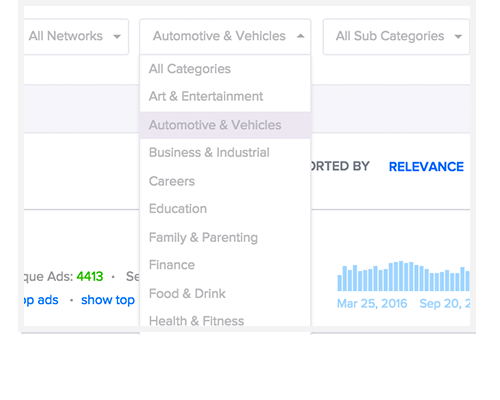The width and height of the screenshot is (500, 400).
Task: Open the All Networks dropdown
Action: coord(76,36)
